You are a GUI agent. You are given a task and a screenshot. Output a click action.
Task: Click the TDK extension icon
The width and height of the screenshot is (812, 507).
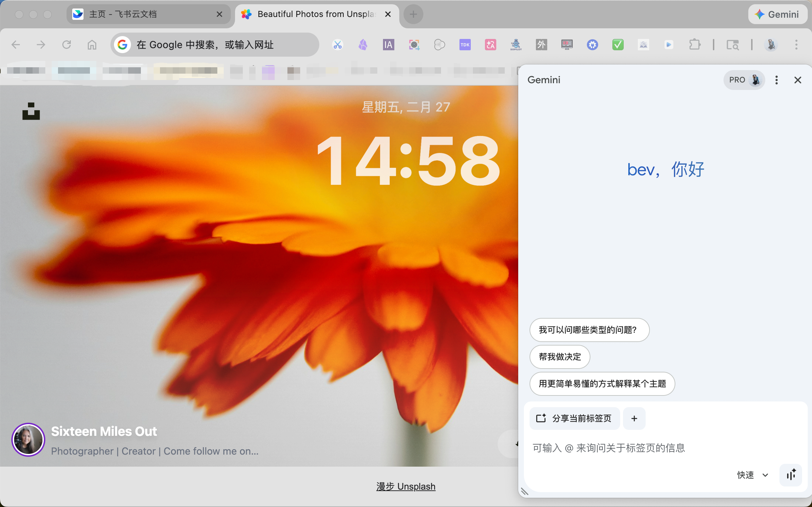click(x=465, y=45)
